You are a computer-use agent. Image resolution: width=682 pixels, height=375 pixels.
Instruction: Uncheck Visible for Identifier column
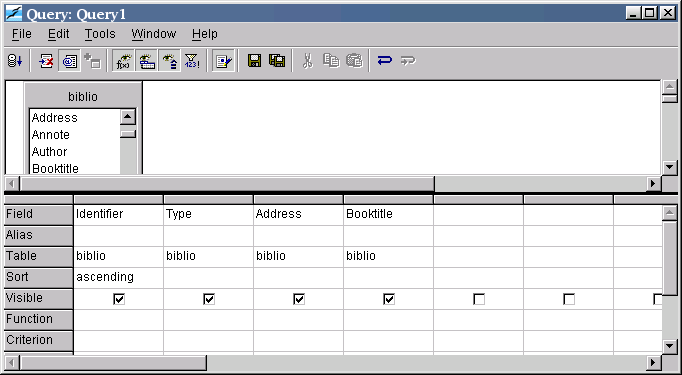tap(119, 299)
